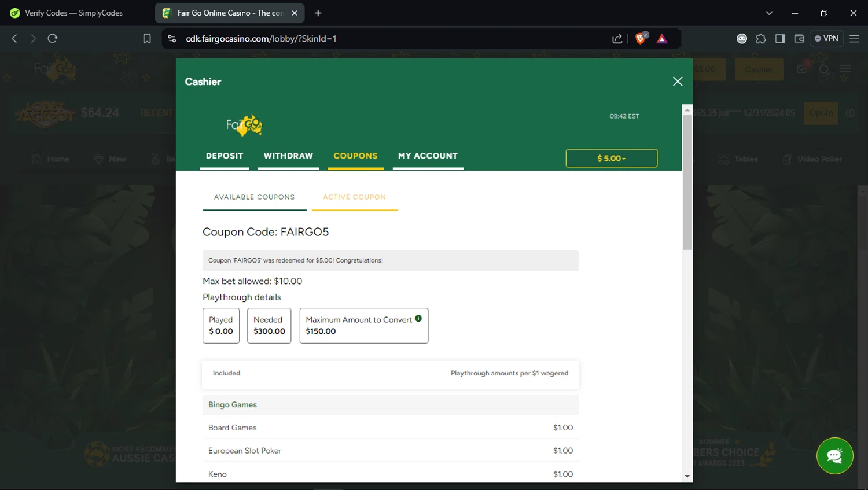Screen dimensions: 868x490
Task: Switch to the WITHDRAW tab
Action: [288, 156]
